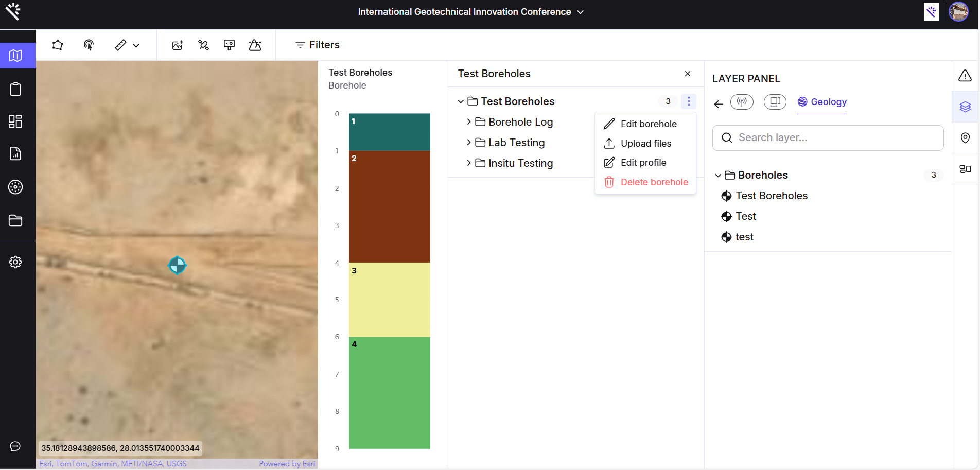
Task: Click the green layer 4 in borehole log
Action: (x=389, y=392)
